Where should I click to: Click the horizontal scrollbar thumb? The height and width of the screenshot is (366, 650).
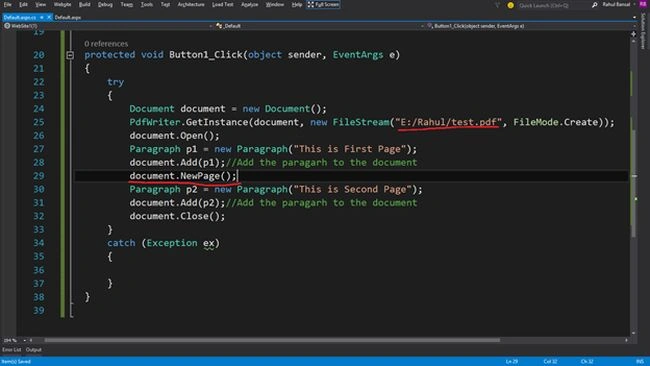[272, 340]
